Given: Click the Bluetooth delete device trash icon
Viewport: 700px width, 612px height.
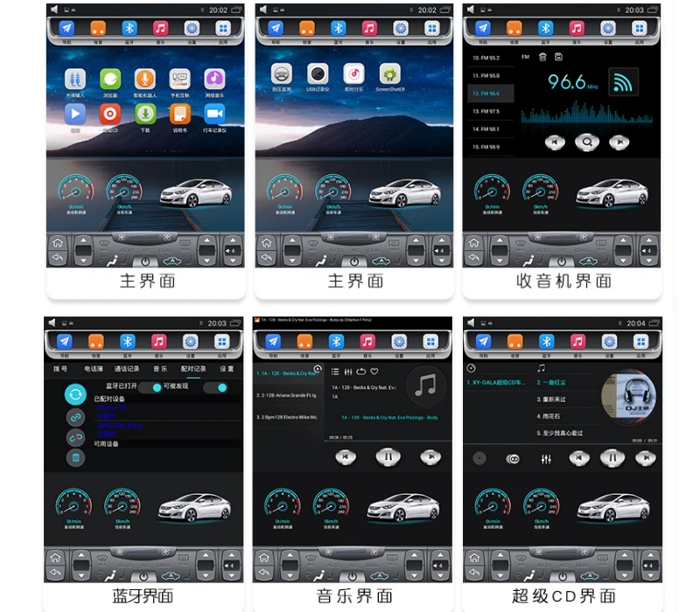Looking at the screenshot, I should pos(75,458).
